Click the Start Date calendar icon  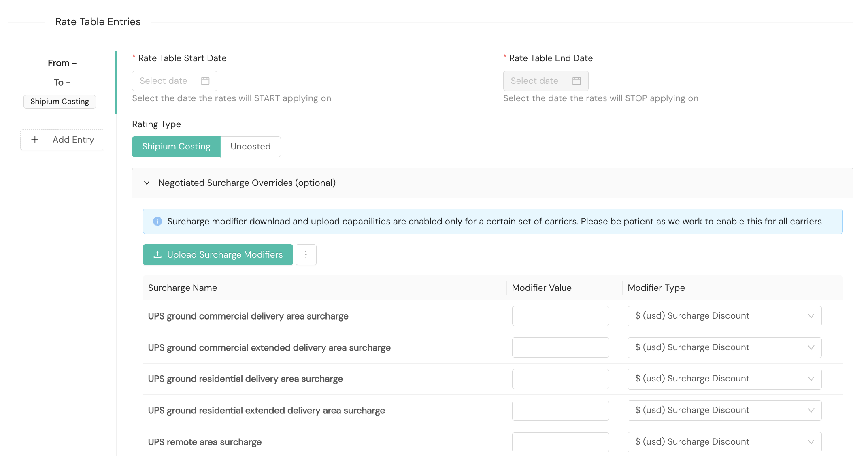205,81
